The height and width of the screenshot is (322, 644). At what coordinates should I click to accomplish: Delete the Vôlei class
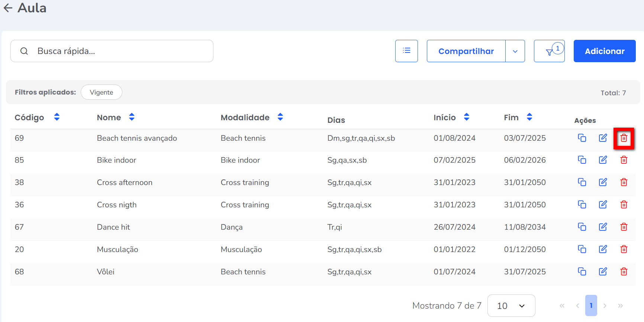pyautogui.click(x=624, y=271)
